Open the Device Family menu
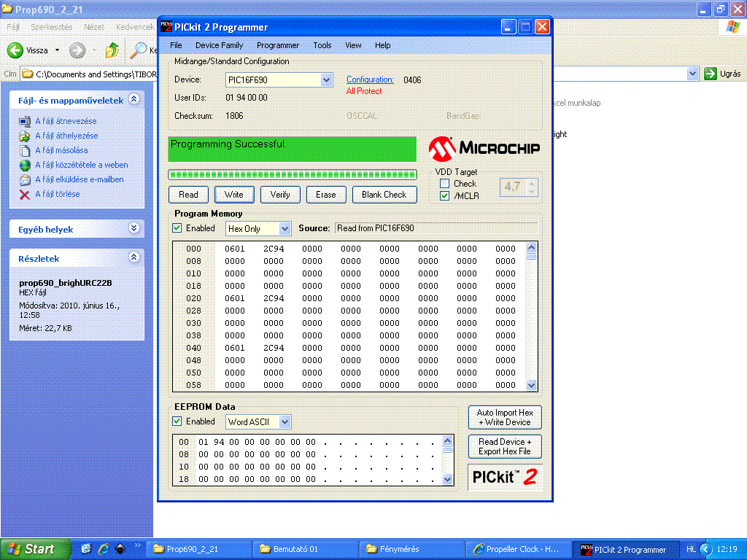Image resolution: width=747 pixels, height=560 pixels. 219,45
